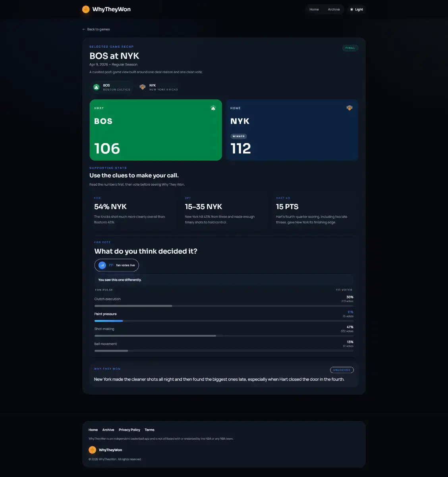Click the Knicks logo in the home card
This screenshot has height=477, width=448.
coord(350,108)
